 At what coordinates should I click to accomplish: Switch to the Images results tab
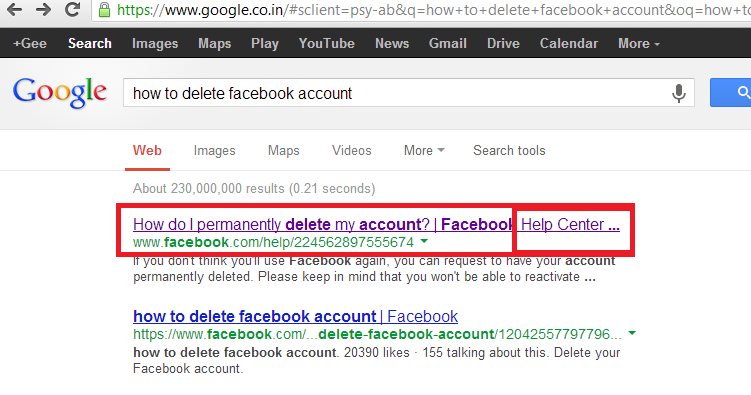pos(215,150)
